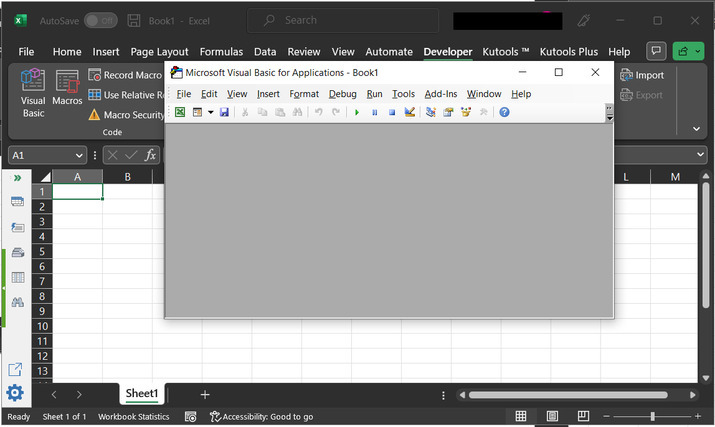Open Tools menu in VBA editor
Viewport: 715px width, 427px height.
(404, 94)
